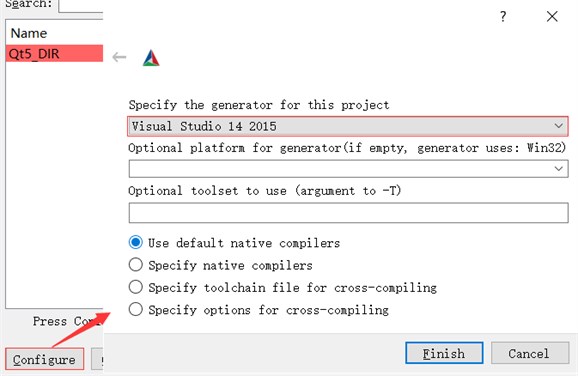Close the generator dialog with X

[x=552, y=16]
